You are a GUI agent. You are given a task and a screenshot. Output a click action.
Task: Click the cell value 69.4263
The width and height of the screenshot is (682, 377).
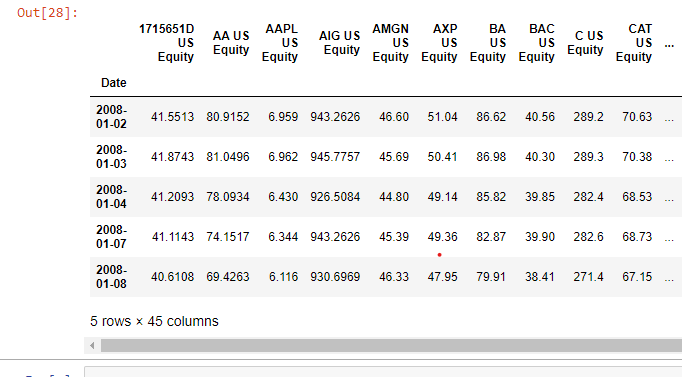coord(228,277)
